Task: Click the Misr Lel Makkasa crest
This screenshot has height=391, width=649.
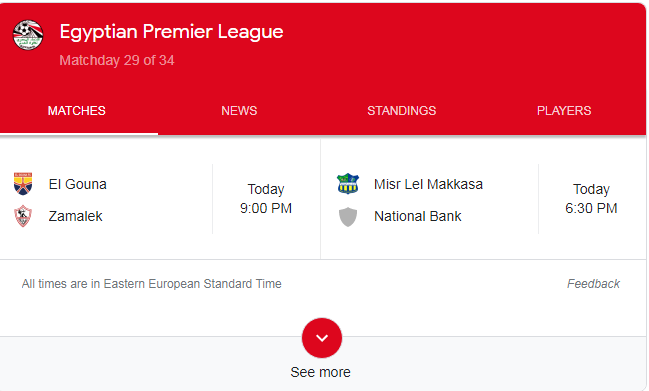Action: tap(348, 184)
